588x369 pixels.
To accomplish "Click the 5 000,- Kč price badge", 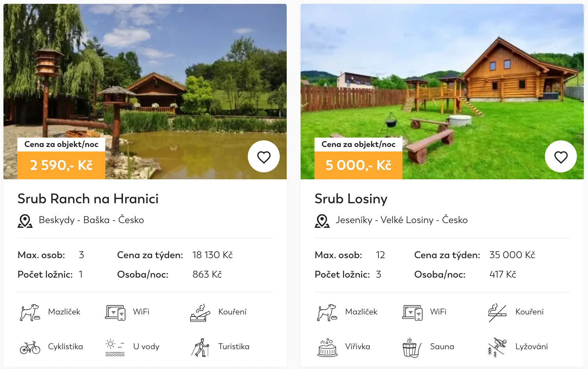I will (358, 165).
